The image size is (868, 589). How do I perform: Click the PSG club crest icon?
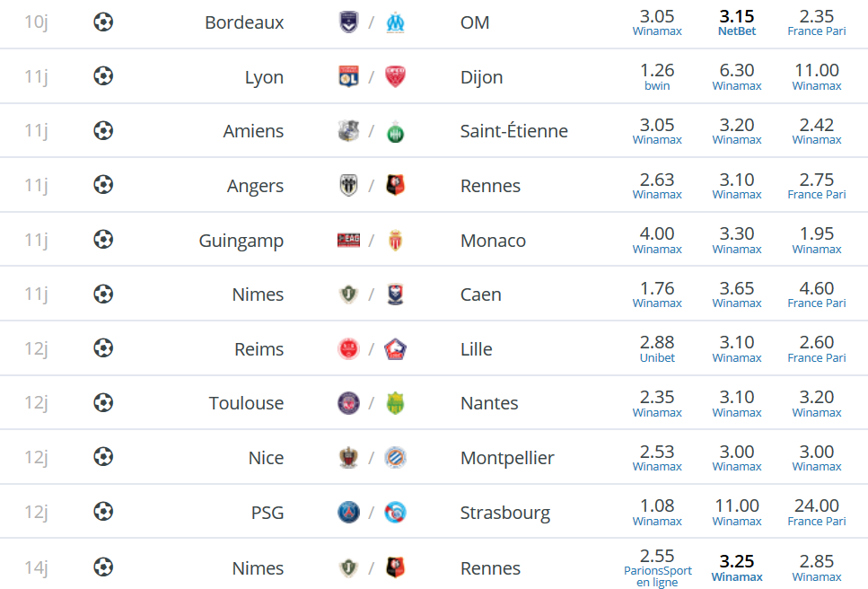349,513
